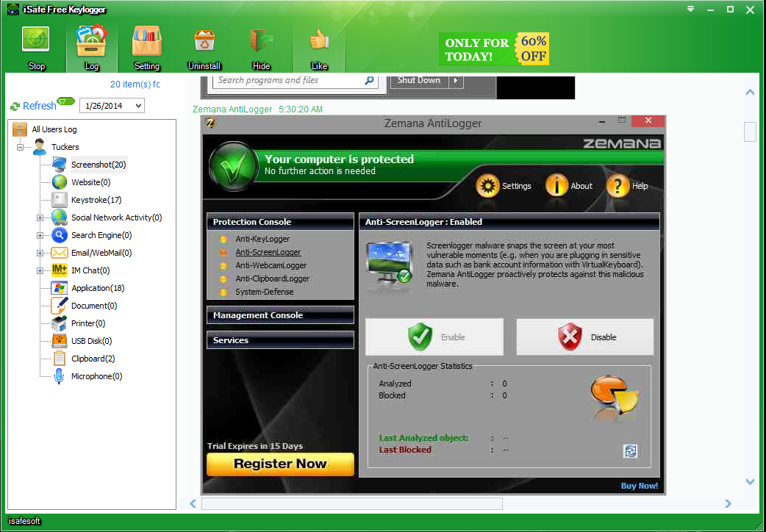Click the scroll up arrow
766x532 pixels.
[750, 92]
